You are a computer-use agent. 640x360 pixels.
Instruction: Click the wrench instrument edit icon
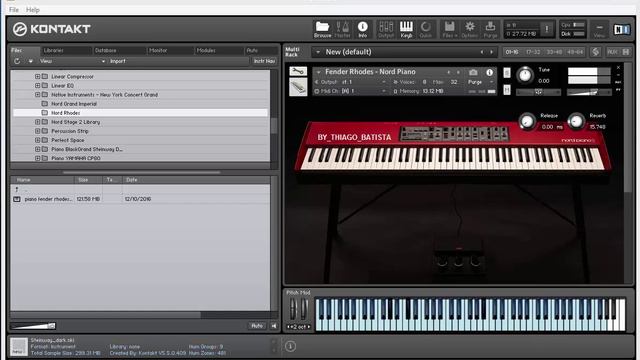(x=298, y=71)
